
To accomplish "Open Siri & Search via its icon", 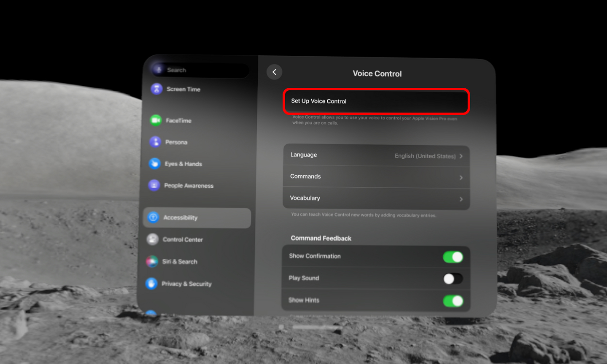I will point(154,262).
